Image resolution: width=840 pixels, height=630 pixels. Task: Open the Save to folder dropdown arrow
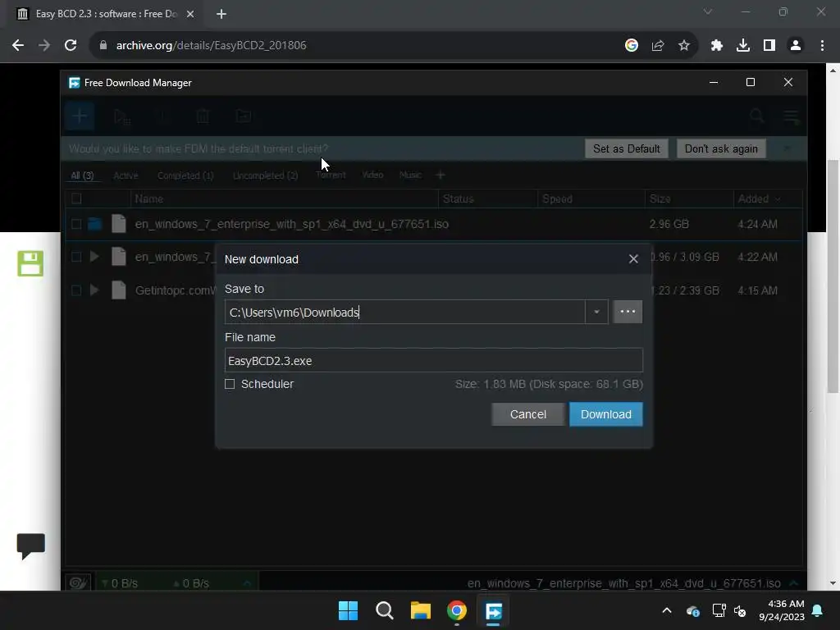tap(596, 312)
